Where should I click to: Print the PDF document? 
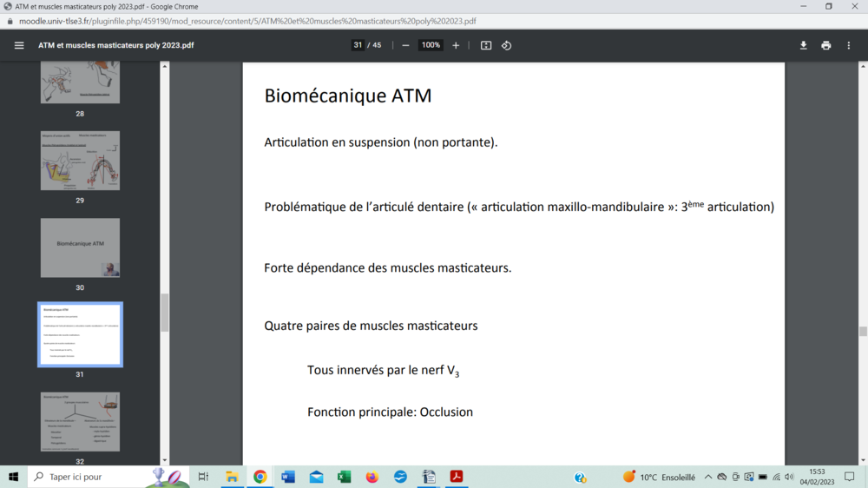(825, 45)
